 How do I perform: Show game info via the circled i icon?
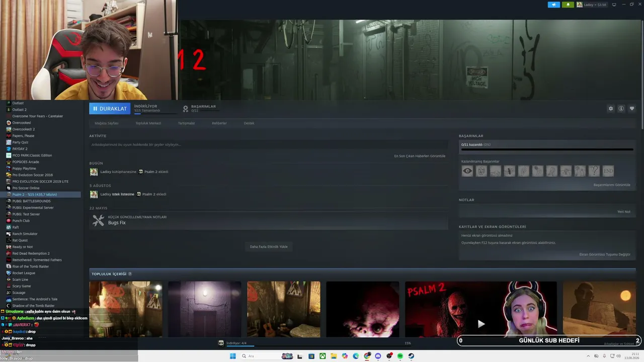[621, 109]
